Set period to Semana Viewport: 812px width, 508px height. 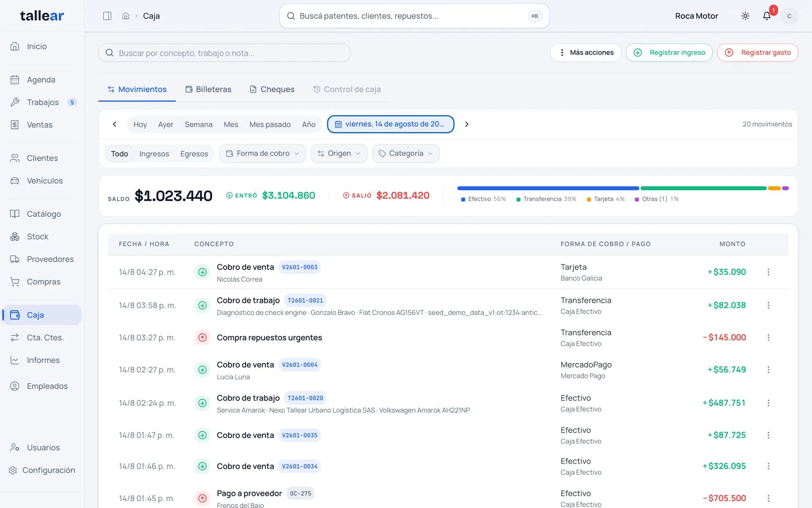click(198, 124)
